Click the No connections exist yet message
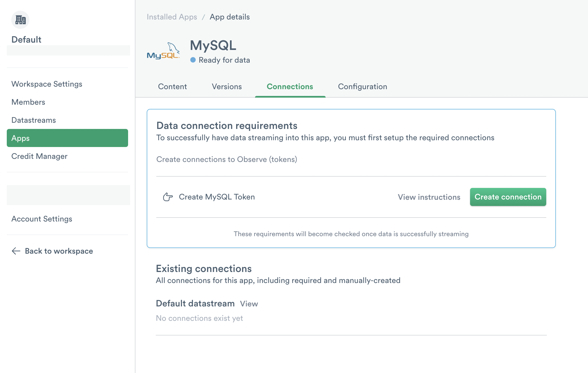This screenshot has height=373, width=588. click(x=199, y=318)
